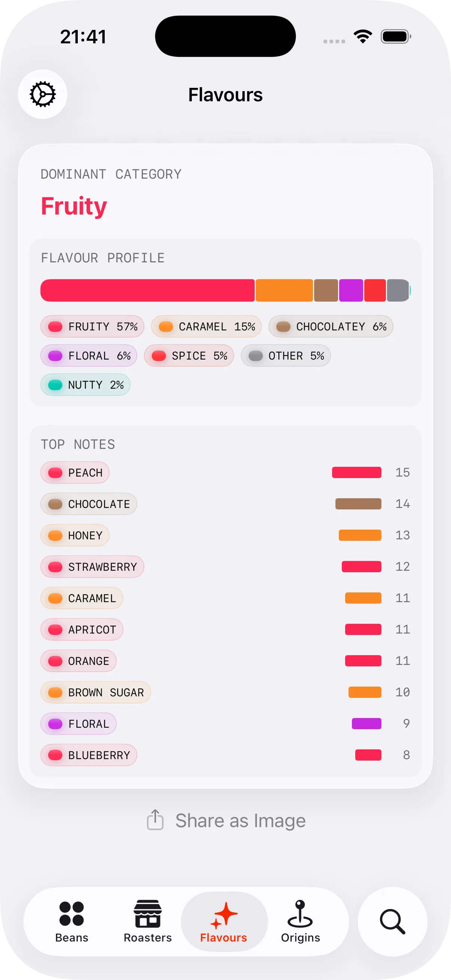Open the Beans tab

pyautogui.click(x=71, y=921)
